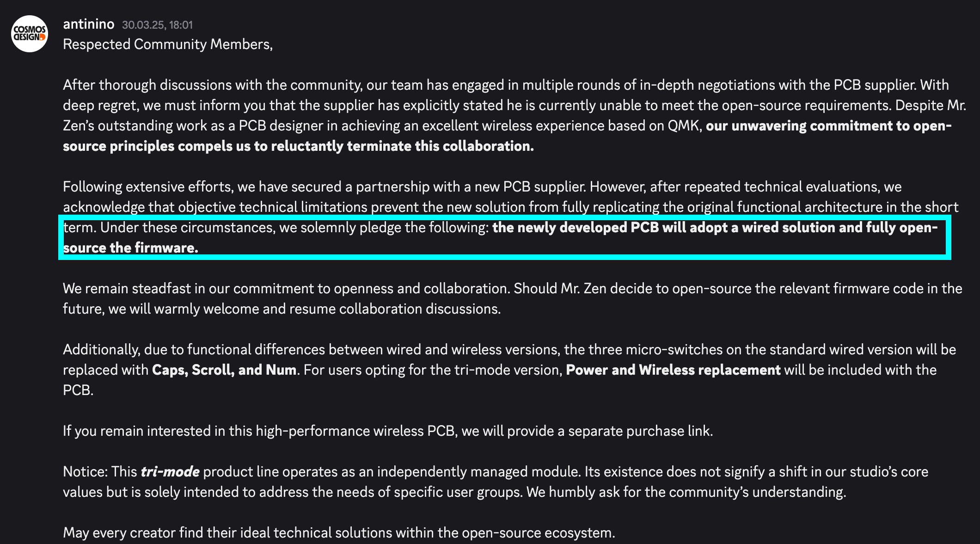
Task: Click the cyan highlighted pledge passage
Action: (505, 238)
